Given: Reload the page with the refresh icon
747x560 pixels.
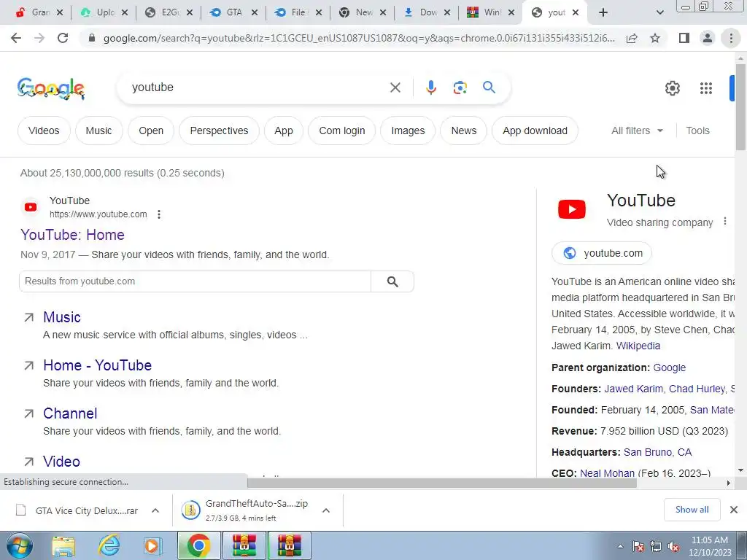Looking at the screenshot, I should [63, 38].
